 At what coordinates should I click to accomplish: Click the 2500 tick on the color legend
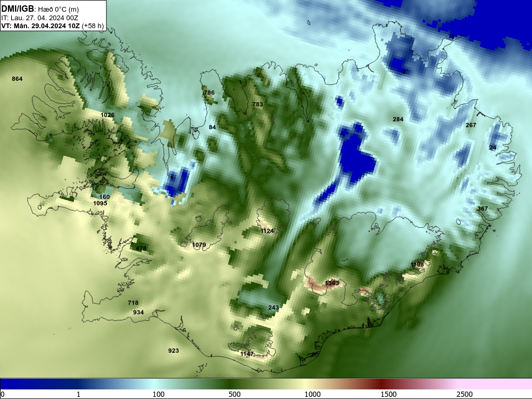(464, 394)
